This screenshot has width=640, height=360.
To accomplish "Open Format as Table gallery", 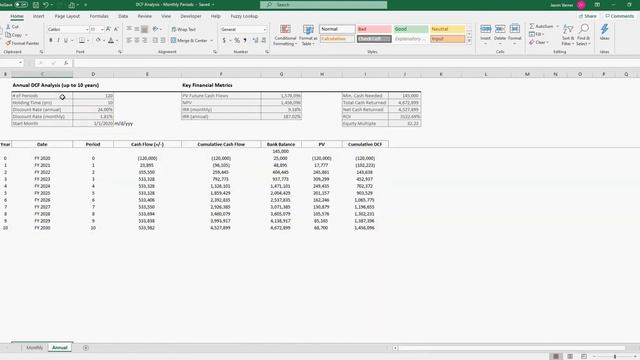I will pos(308,35).
